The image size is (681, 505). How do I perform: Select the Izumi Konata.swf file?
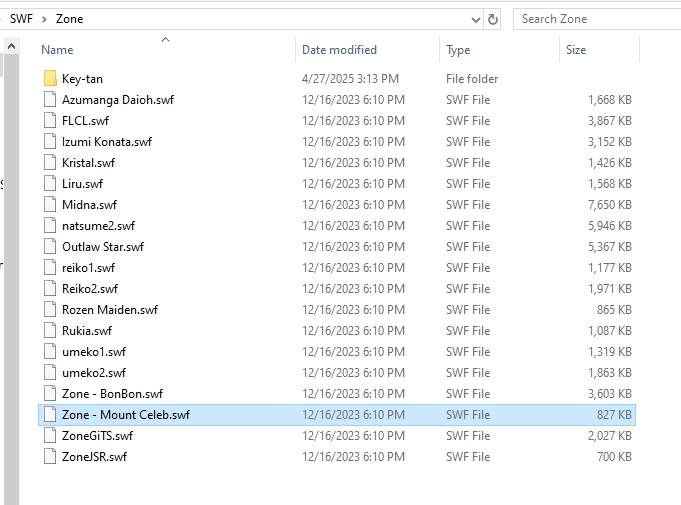click(106, 142)
